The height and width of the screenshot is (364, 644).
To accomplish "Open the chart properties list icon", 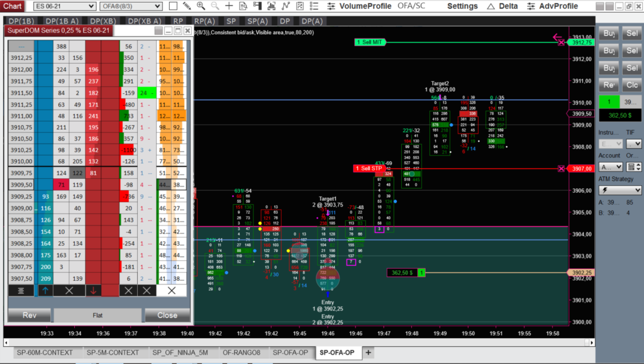I will pos(314,6).
